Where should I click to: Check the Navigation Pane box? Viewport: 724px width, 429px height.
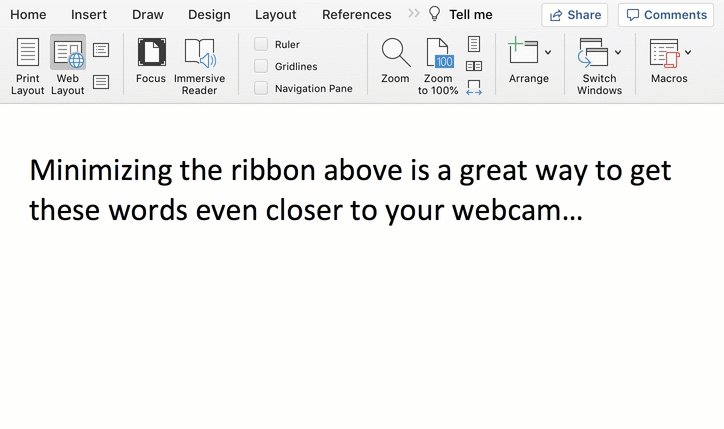[x=261, y=88]
